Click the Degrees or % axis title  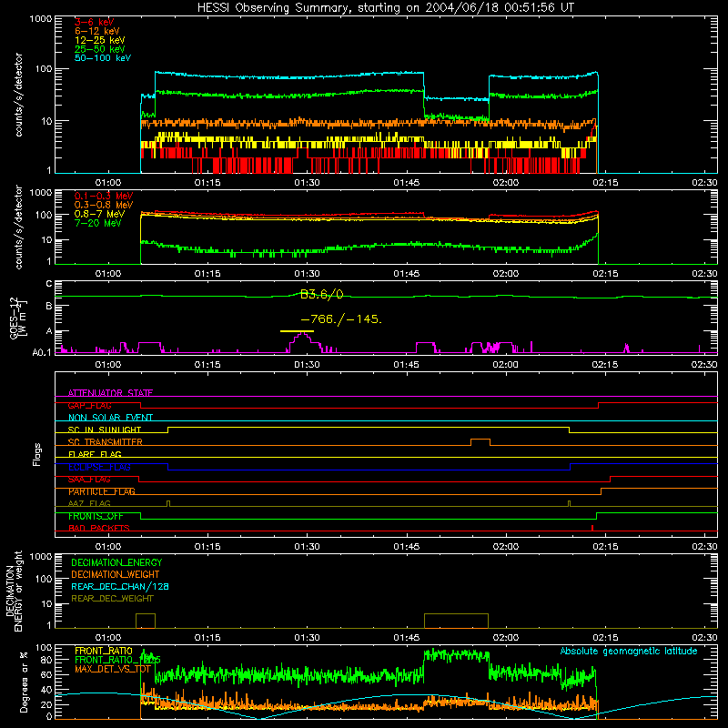pos(24,682)
